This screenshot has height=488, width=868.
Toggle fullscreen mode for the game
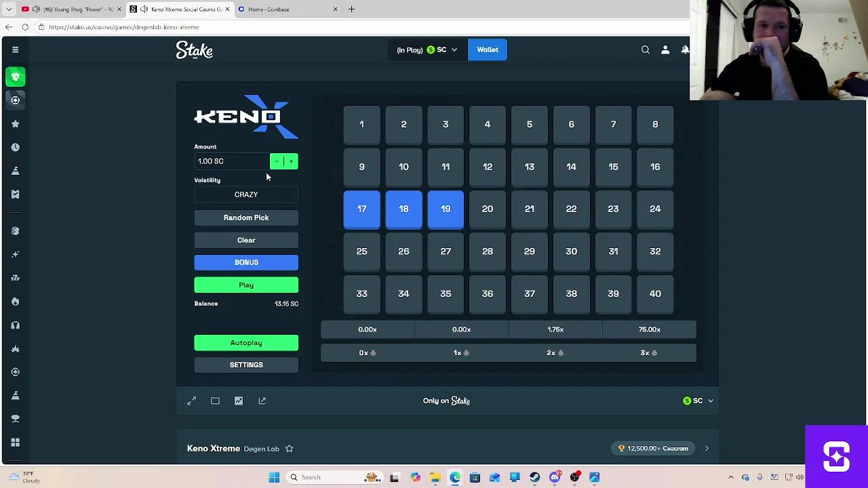pyautogui.click(x=192, y=401)
